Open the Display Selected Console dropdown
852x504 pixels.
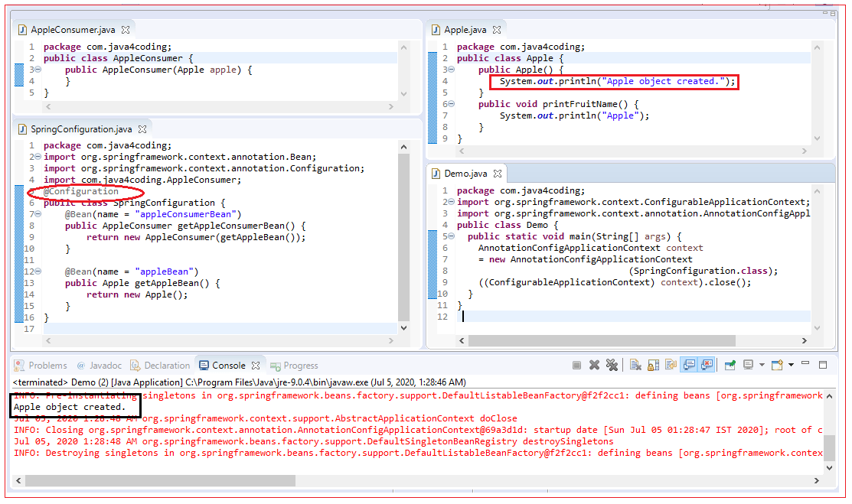[762, 365]
